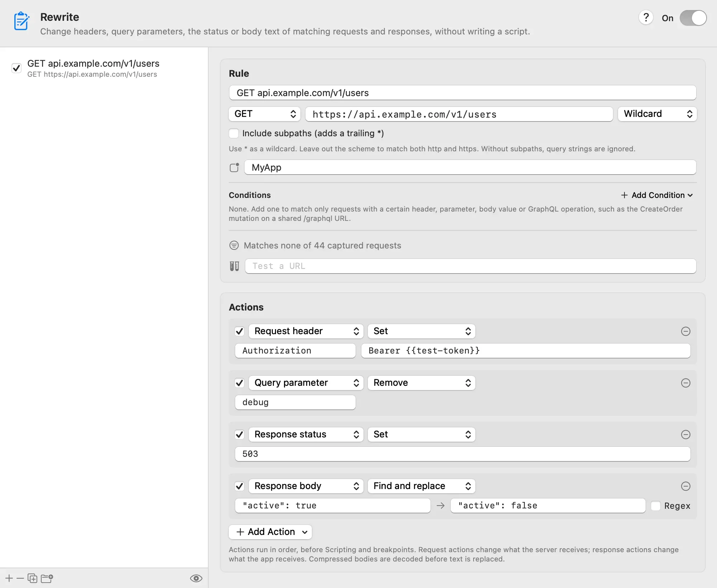
Task: Remove the Response body action
Action: point(685,486)
